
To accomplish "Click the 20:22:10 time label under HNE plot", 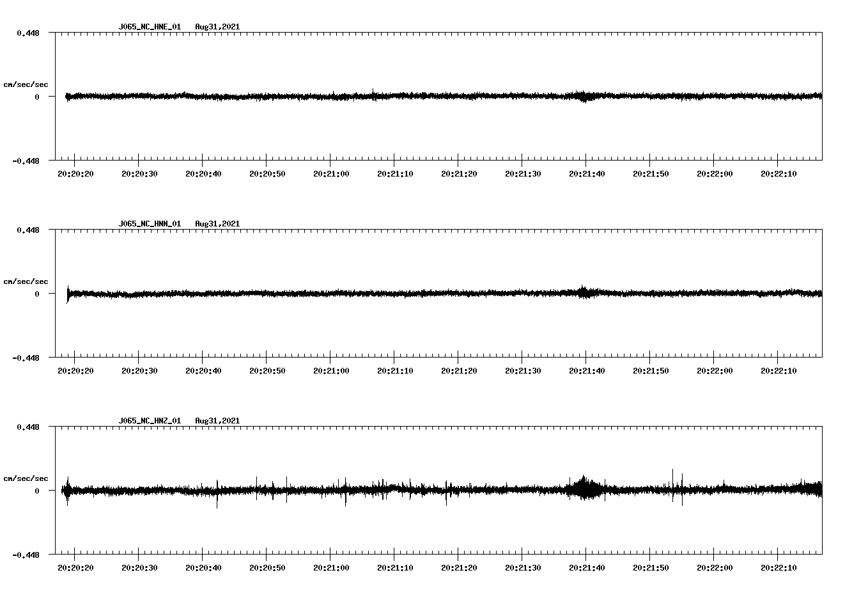I will pyautogui.click(x=779, y=174).
